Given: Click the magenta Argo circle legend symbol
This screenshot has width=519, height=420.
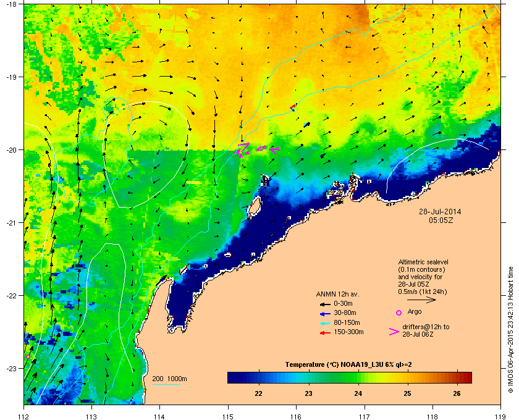Looking at the screenshot, I should point(399,313).
